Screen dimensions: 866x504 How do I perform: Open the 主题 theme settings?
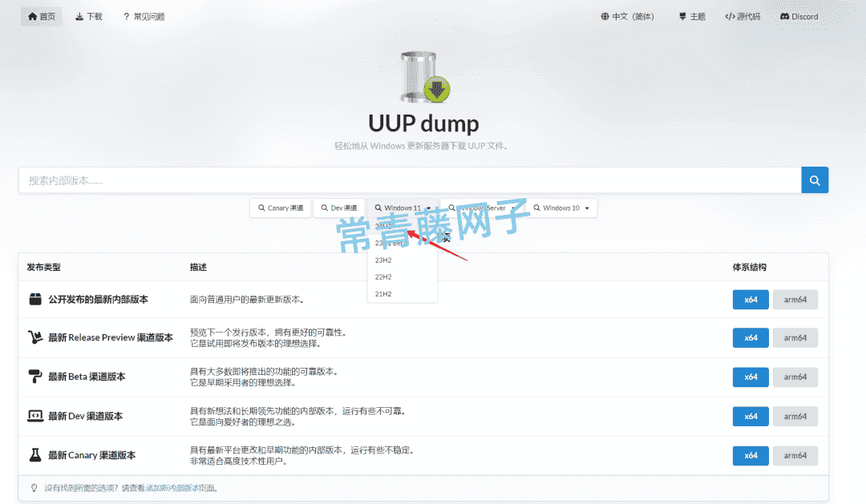tap(692, 17)
